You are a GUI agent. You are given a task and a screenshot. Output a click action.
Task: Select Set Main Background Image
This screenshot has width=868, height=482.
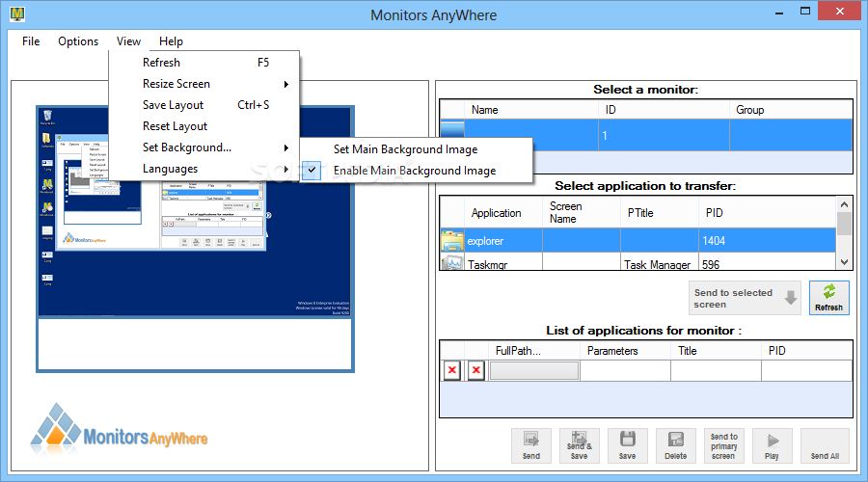[417, 149]
